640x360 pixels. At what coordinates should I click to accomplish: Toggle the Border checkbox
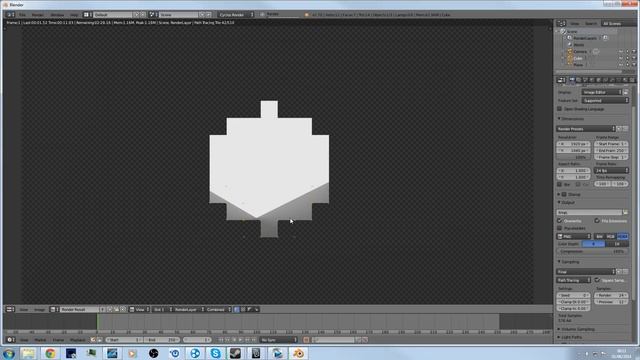click(x=560, y=184)
